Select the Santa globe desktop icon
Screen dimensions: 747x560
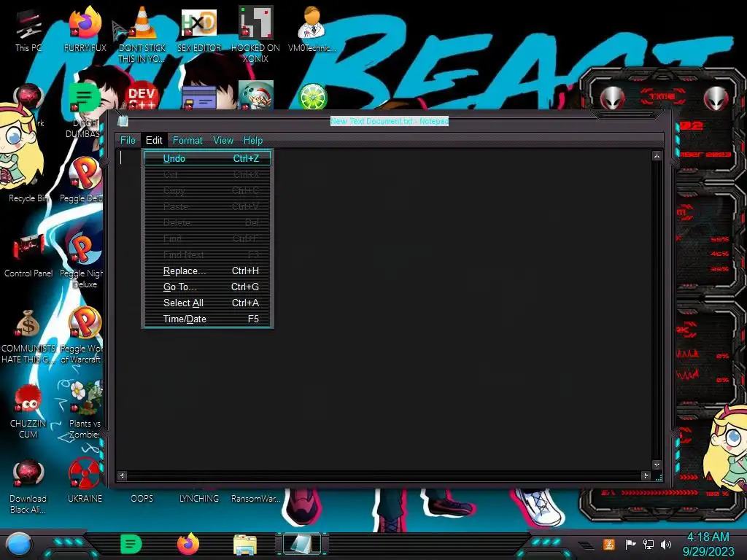[x=256, y=96]
